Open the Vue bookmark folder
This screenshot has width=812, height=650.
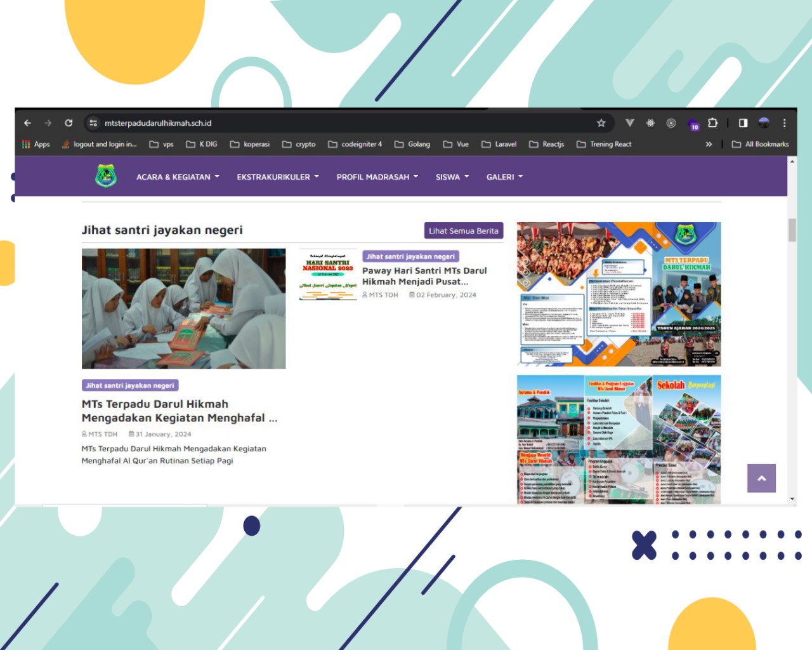tap(456, 144)
